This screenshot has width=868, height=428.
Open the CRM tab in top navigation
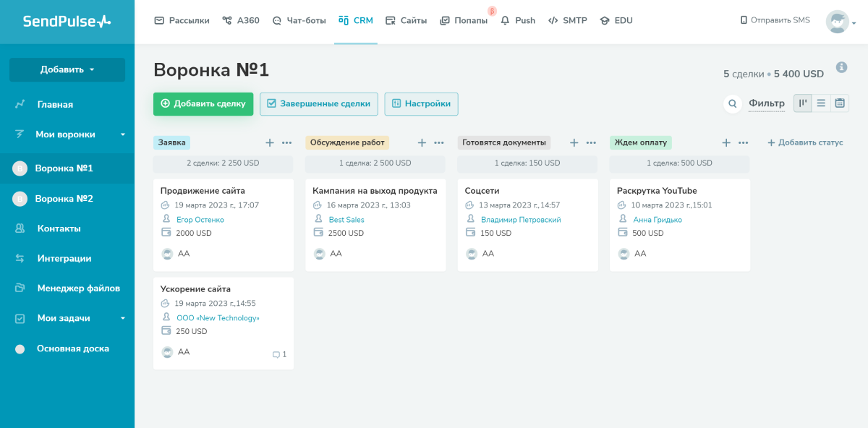356,20
